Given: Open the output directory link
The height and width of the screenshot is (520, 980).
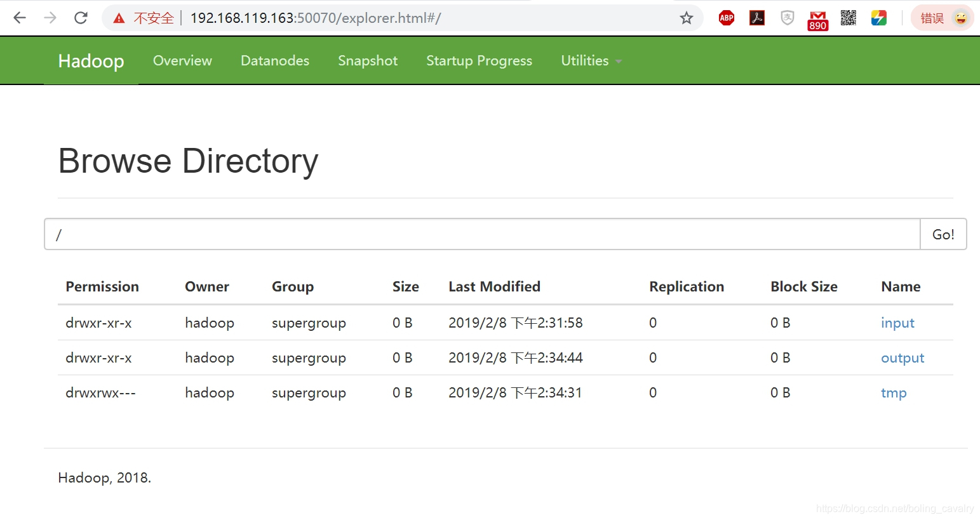Looking at the screenshot, I should (x=903, y=357).
